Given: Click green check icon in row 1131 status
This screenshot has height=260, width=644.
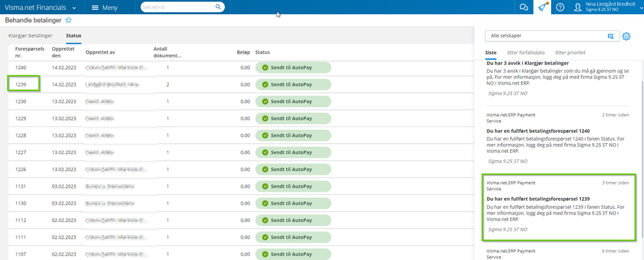Looking at the screenshot, I should pyautogui.click(x=265, y=186).
